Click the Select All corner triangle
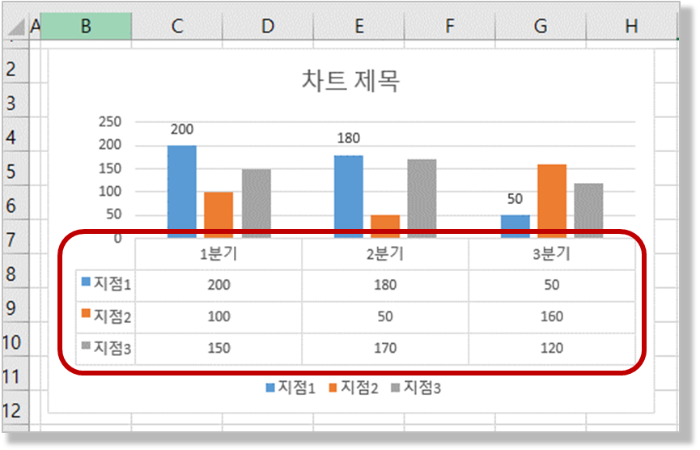Viewport: 700px width, 450px height. 17,27
